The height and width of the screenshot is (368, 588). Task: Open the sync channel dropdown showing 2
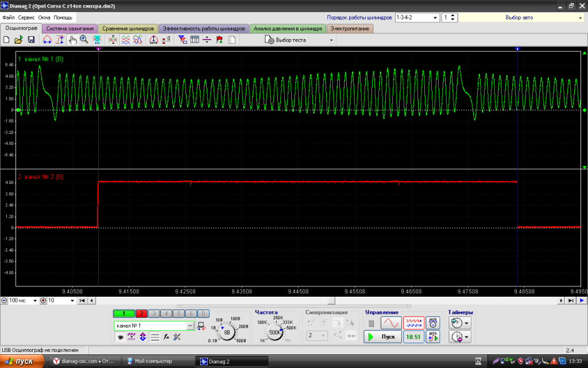(317, 335)
